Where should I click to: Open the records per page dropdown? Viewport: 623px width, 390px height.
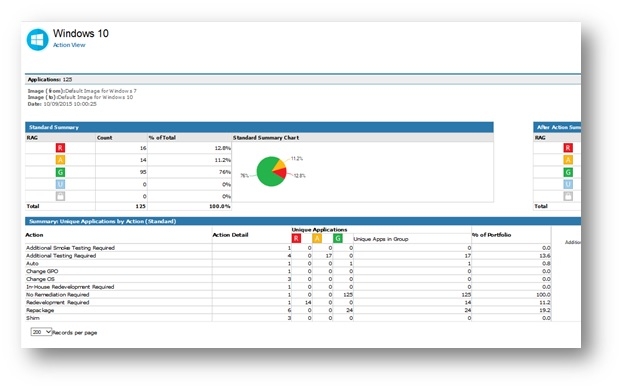tap(41, 332)
